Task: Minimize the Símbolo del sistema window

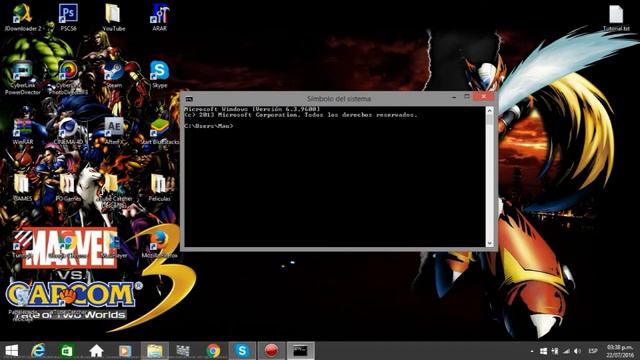Action: (x=454, y=98)
